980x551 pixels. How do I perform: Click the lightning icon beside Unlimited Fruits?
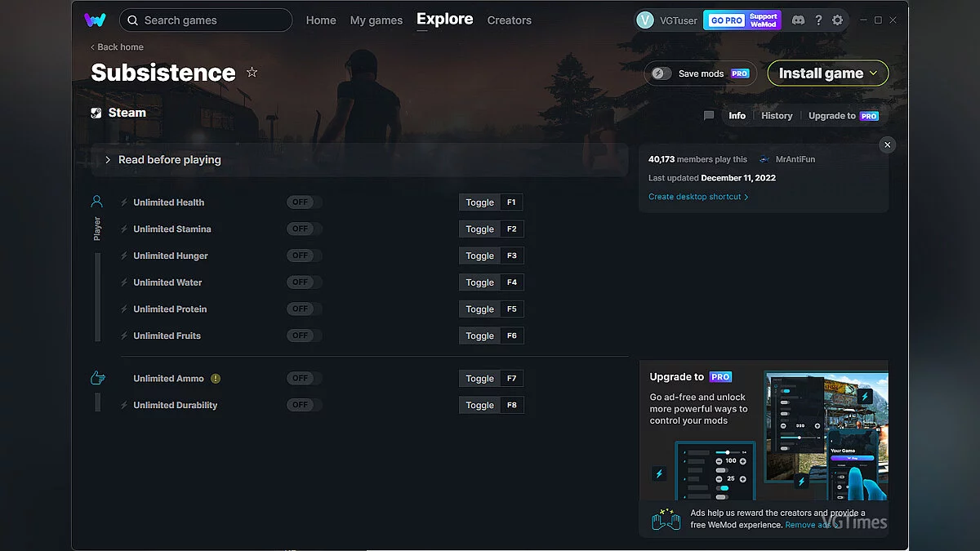point(124,335)
